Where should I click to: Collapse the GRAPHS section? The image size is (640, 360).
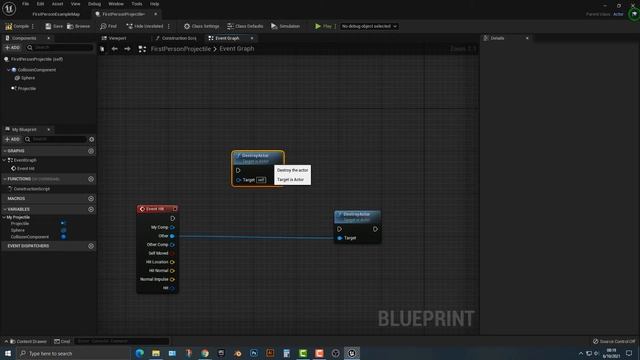(x=5, y=151)
